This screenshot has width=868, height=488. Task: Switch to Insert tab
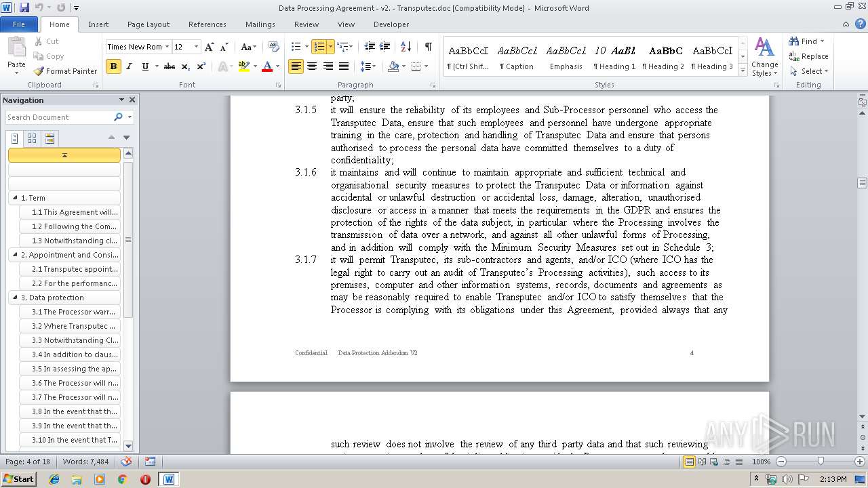coord(98,24)
